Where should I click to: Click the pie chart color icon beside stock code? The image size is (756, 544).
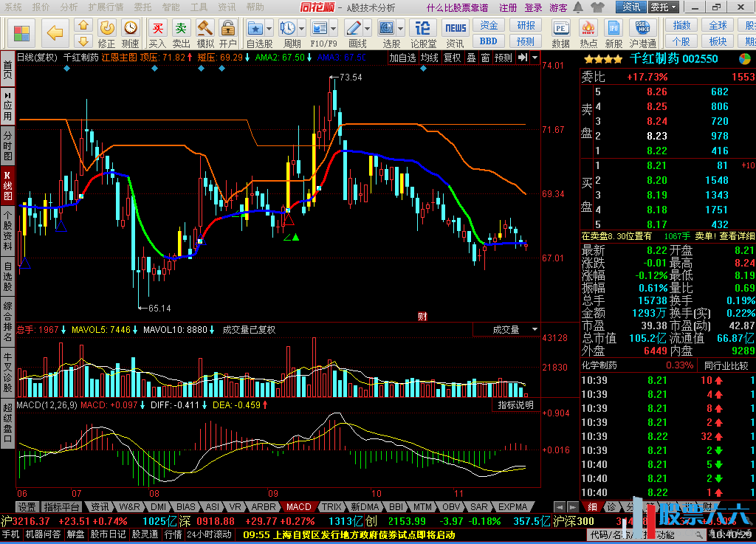click(746, 59)
